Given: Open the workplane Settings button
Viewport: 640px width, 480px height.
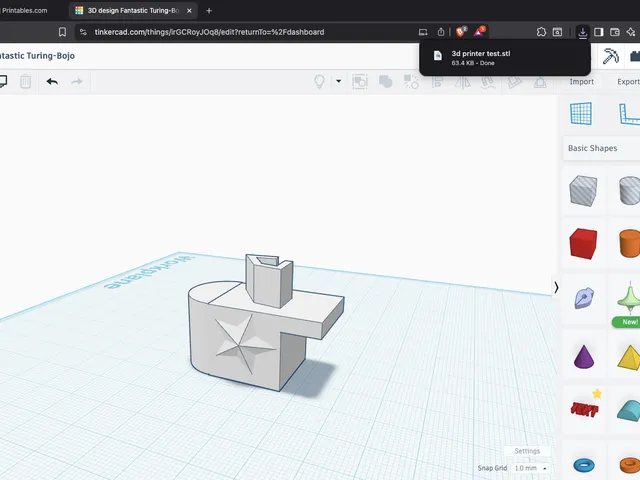Looking at the screenshot, I should click(x=527, y=451).
